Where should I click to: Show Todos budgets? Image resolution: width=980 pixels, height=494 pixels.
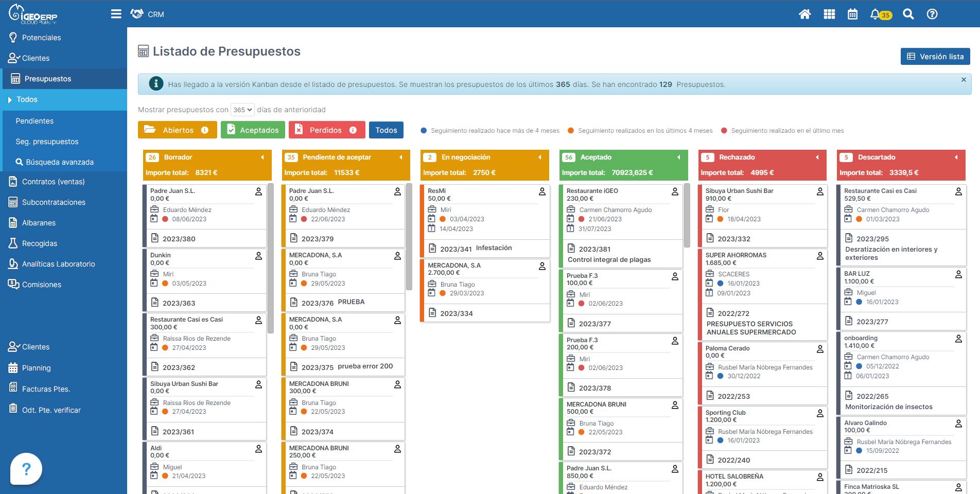[x=386, y=130]
